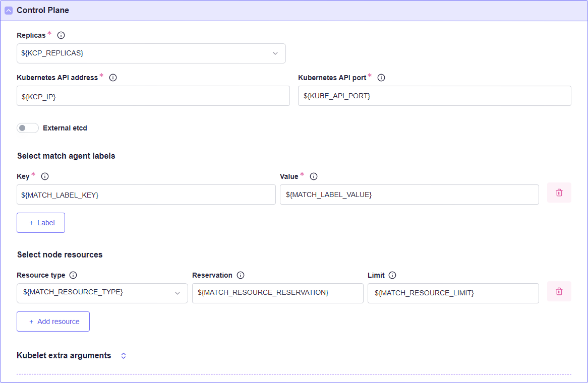Viewport: 588px width, 383px height.
Task: Click info icon next to Value label
Action: click(x=314, y=176)
